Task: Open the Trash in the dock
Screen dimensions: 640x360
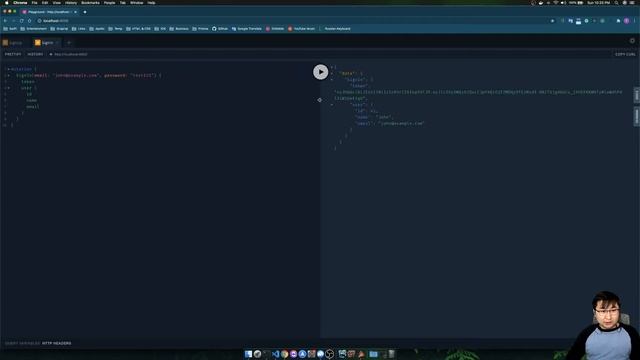Action: tap(391, 354)
